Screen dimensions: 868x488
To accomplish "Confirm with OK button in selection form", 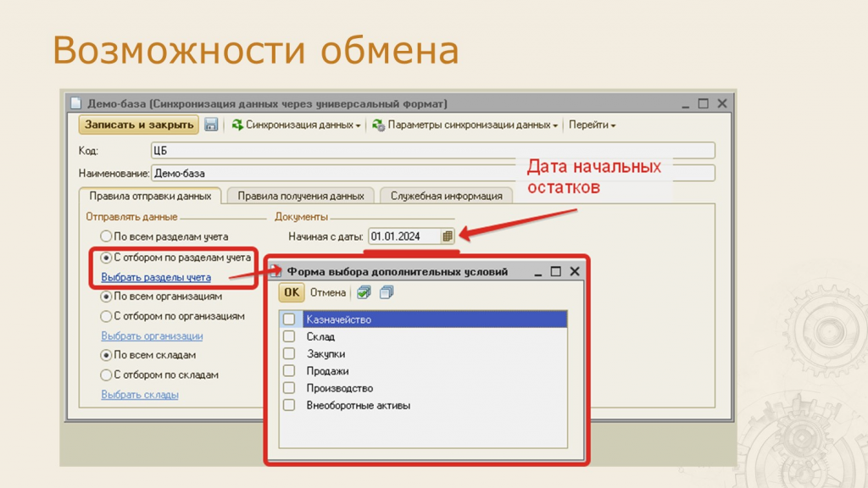I will click(x=292, y=292).
